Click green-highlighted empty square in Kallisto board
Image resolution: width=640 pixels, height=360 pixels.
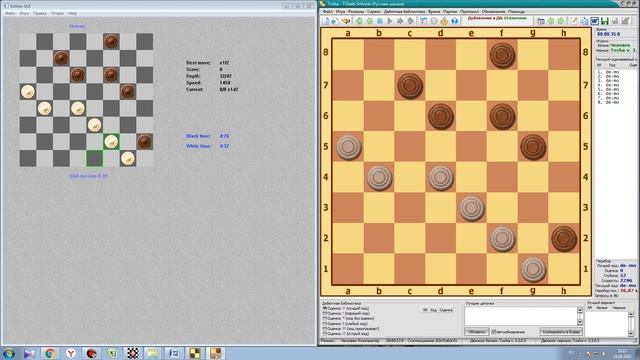point(94,158)
